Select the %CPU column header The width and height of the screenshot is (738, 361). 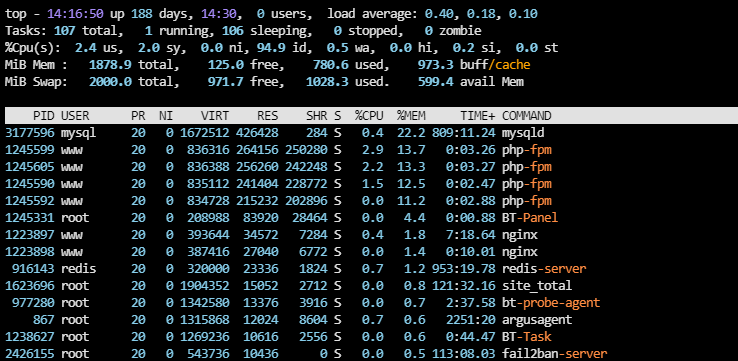coord(369,116)
